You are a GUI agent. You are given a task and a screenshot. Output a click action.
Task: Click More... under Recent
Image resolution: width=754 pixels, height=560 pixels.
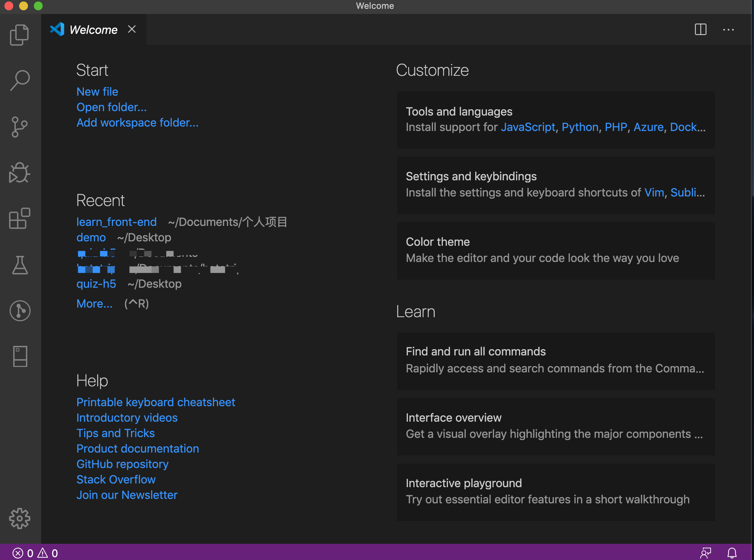94,304
